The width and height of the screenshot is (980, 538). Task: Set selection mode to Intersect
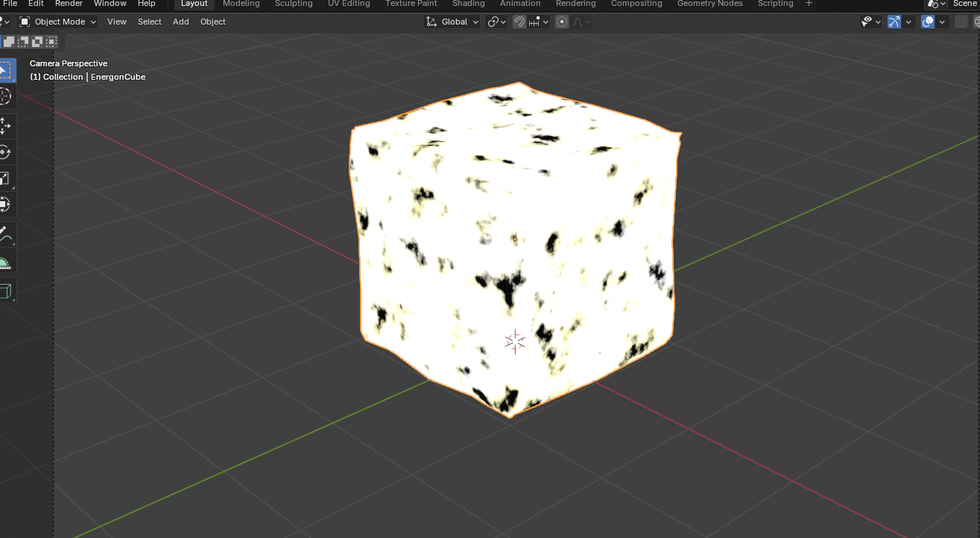(51, 42)
